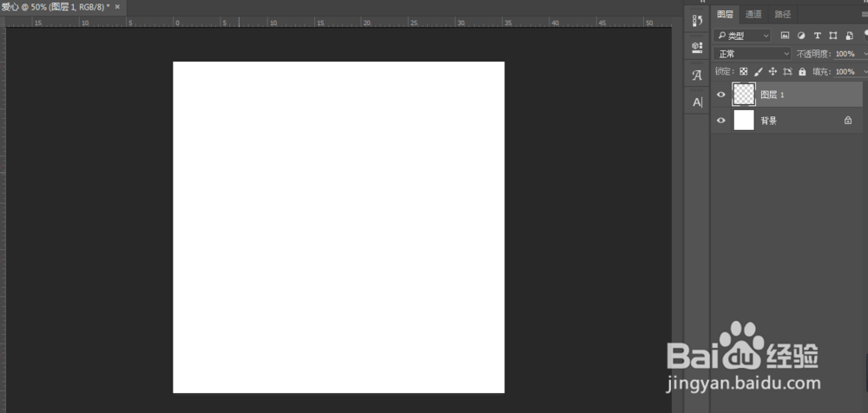The width and height of the screenshot is (868, 413).
Task: Open the 正常 blend mode dropdown
Action: pyautogui.click(x=753, y=54)
